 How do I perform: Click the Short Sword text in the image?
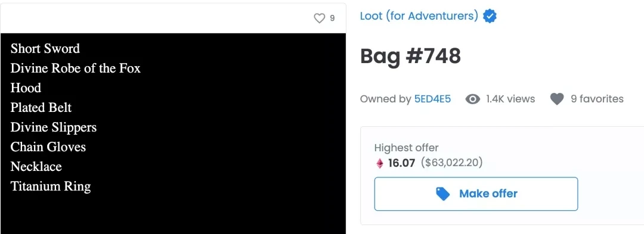45,49
